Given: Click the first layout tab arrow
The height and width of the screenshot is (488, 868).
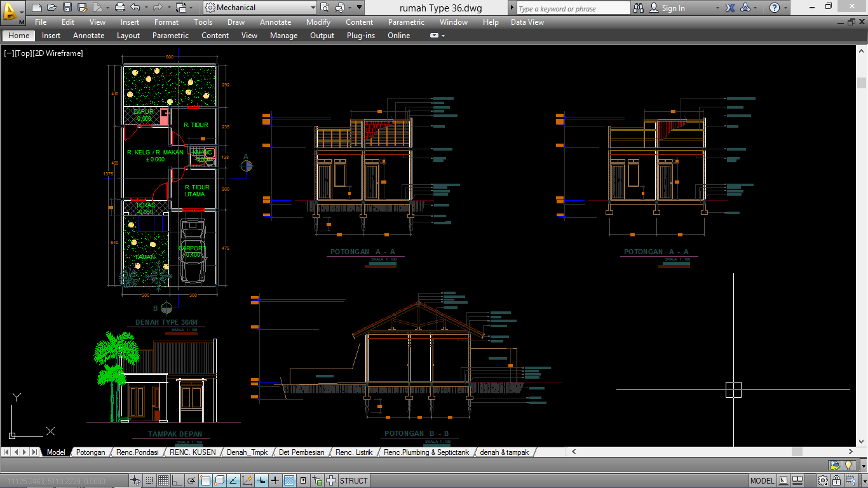Looking at the screenshot, I should pos(6,452).
